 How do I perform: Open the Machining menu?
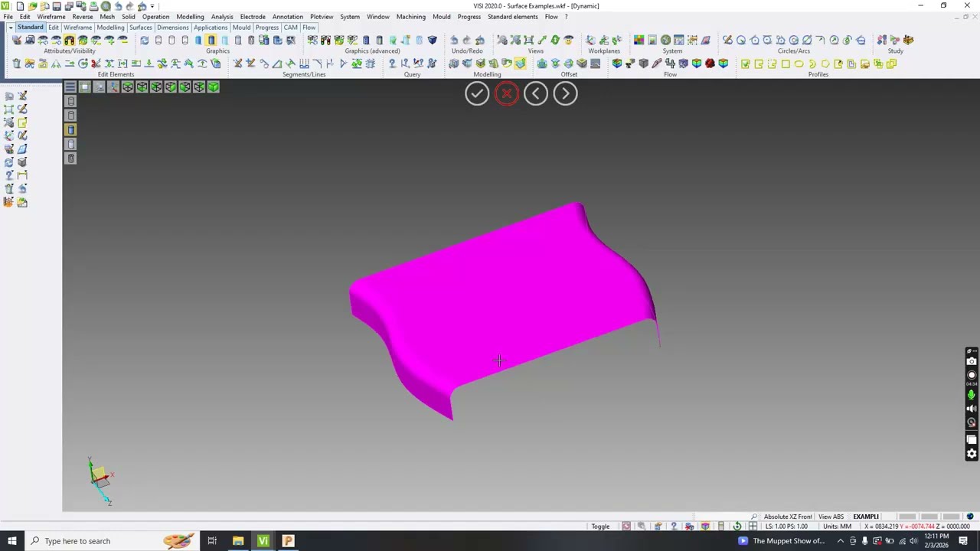(x=410, y=17)
